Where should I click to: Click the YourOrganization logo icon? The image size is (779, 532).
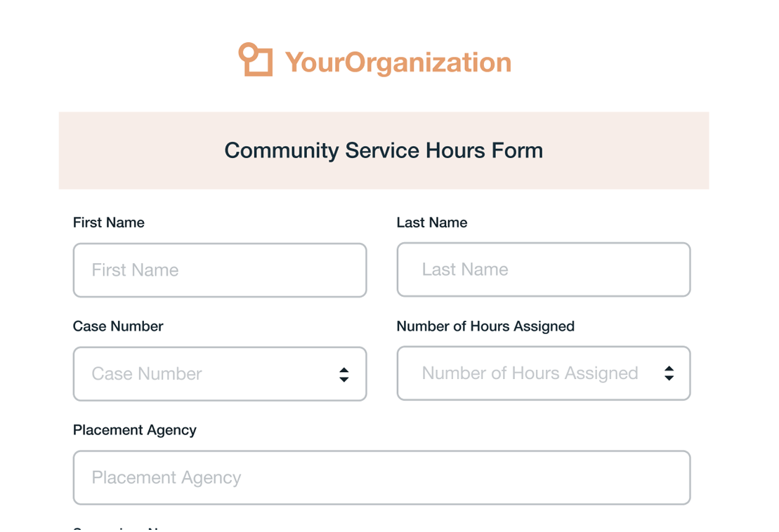[x=256, y=60]
